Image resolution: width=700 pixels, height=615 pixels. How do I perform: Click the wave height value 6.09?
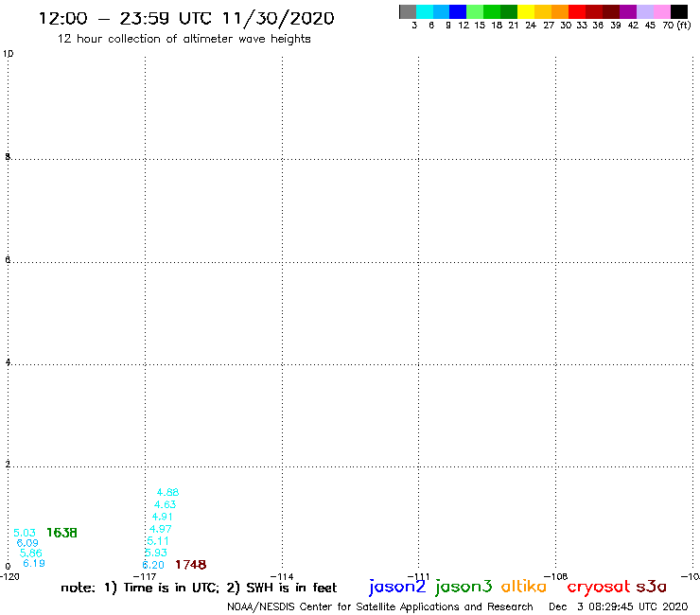click(27, 543)
